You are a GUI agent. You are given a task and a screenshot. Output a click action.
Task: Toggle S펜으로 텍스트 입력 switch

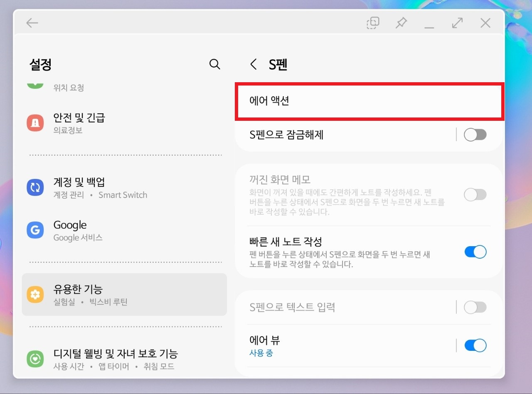475,307
